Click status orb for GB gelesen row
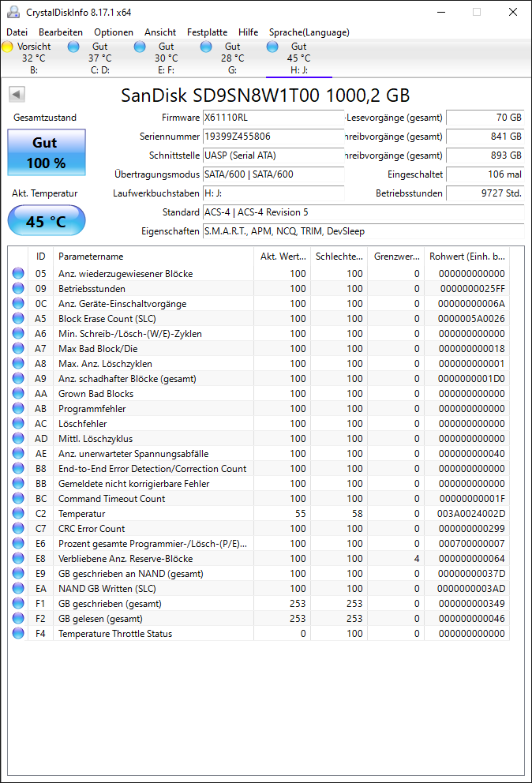 click(x=18, y=618)
